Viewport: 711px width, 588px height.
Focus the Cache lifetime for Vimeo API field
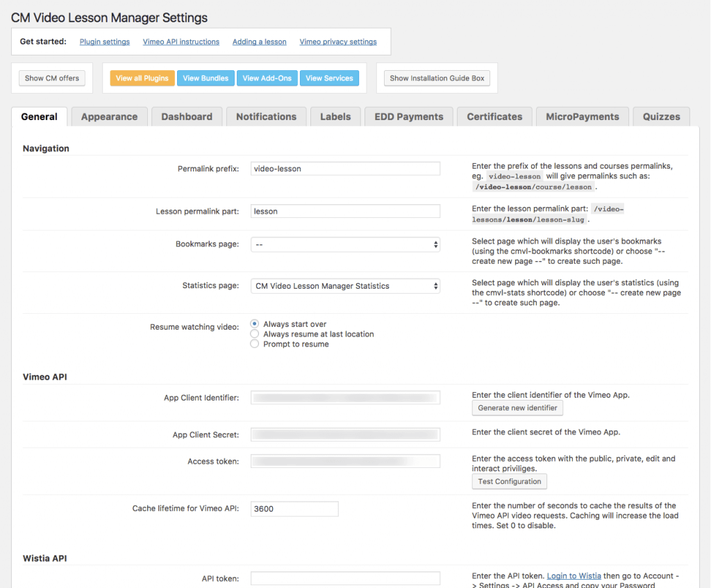pos(294,509)
